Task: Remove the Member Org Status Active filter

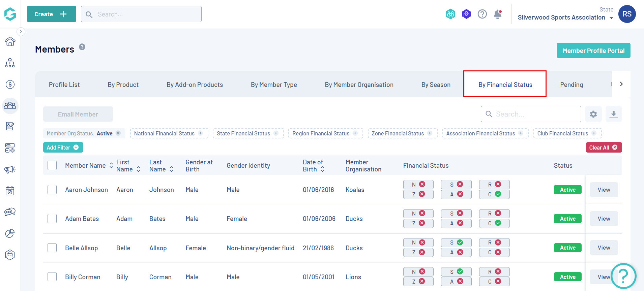Action: [x=118, y=133]
